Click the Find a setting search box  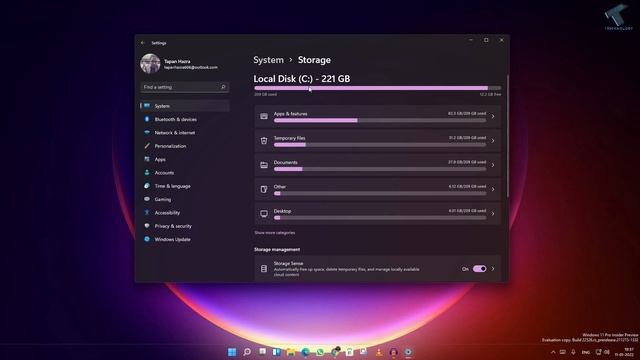pyautogui.click(x=184, y=87)
